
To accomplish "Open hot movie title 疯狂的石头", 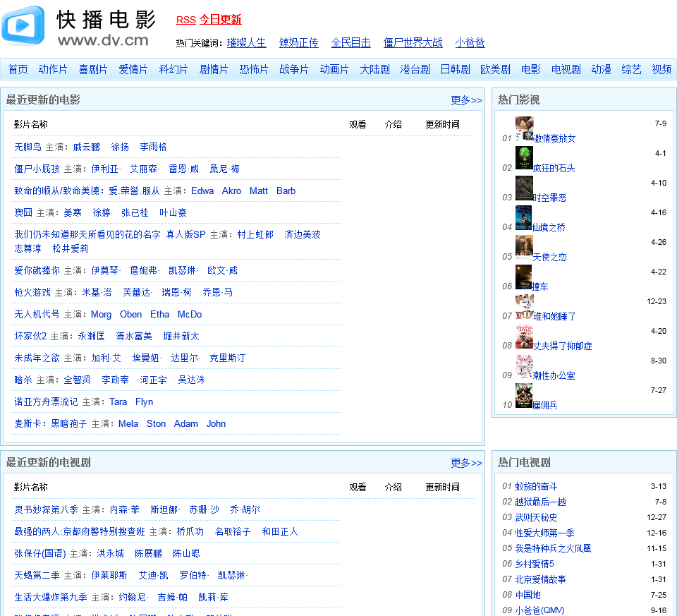I will 554,169.
